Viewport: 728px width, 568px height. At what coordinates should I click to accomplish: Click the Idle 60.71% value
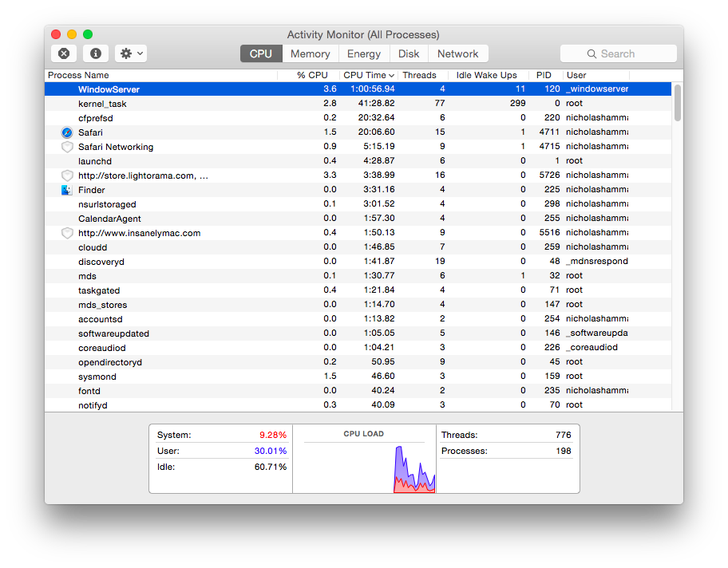click(271, 467)
